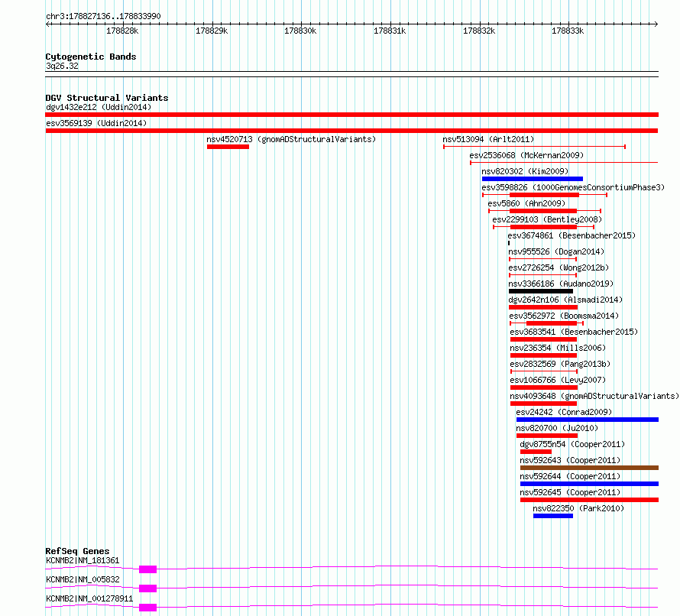Click the short red bar under dgv8755n54
The width and height of the screenshot is (680, 616).
[536, 452]
